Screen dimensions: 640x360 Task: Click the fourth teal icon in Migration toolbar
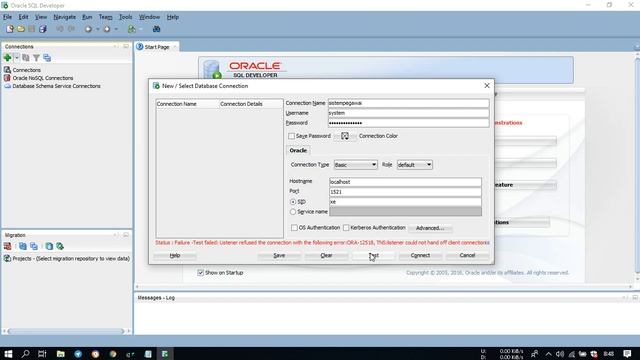(x=49, y=246)
